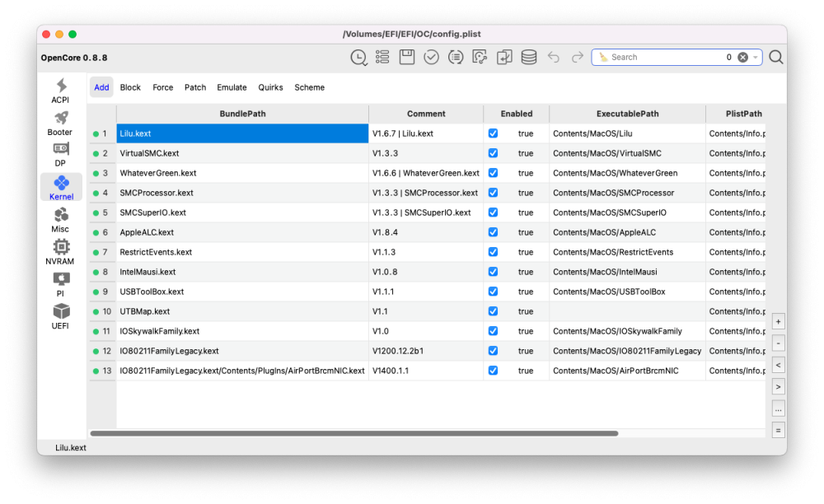The image size is (824, 504).
Task: Switch to the Scheme tab
Action: [310, 87]
